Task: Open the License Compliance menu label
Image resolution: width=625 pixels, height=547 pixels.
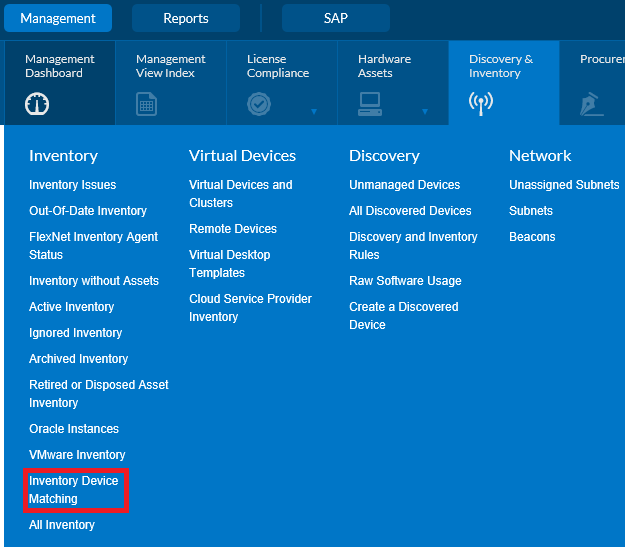Action: pyautogui.click(x=278, y=66)
